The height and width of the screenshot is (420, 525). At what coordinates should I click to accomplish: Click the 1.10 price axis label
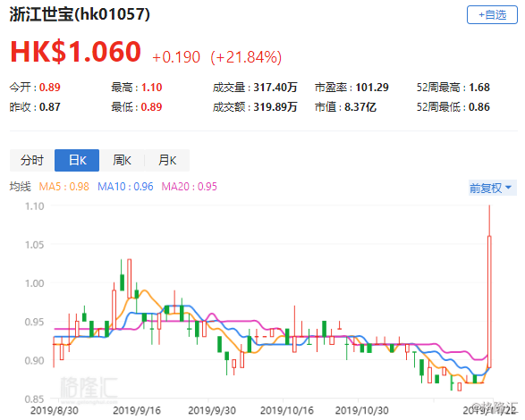click(35, 206)
